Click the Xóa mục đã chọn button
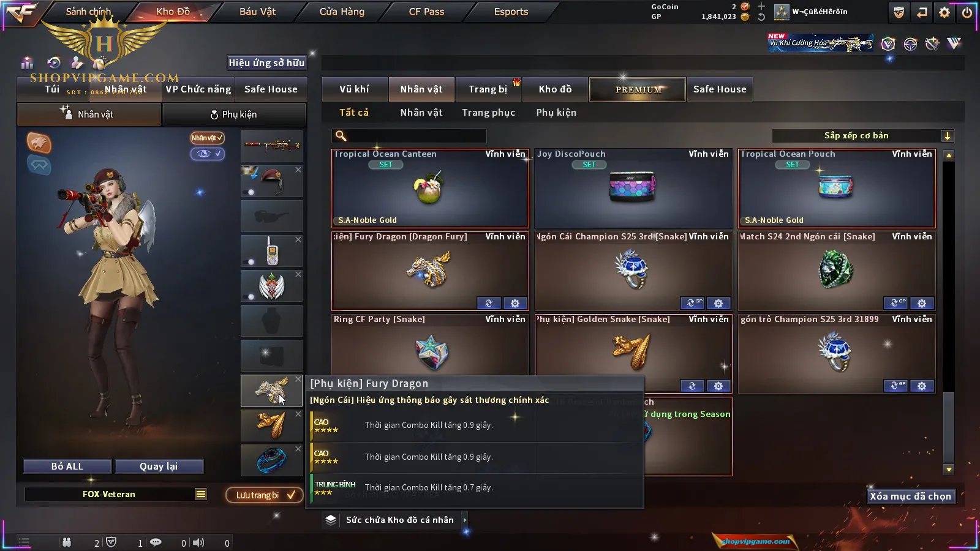This screenshot has height=551, width=980. 911,496
